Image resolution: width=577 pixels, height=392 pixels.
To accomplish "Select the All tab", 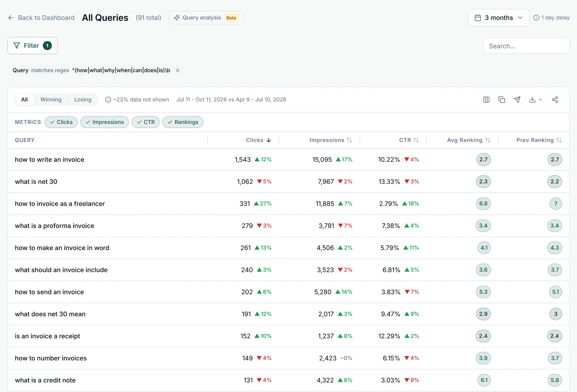I will click(25, 99).
